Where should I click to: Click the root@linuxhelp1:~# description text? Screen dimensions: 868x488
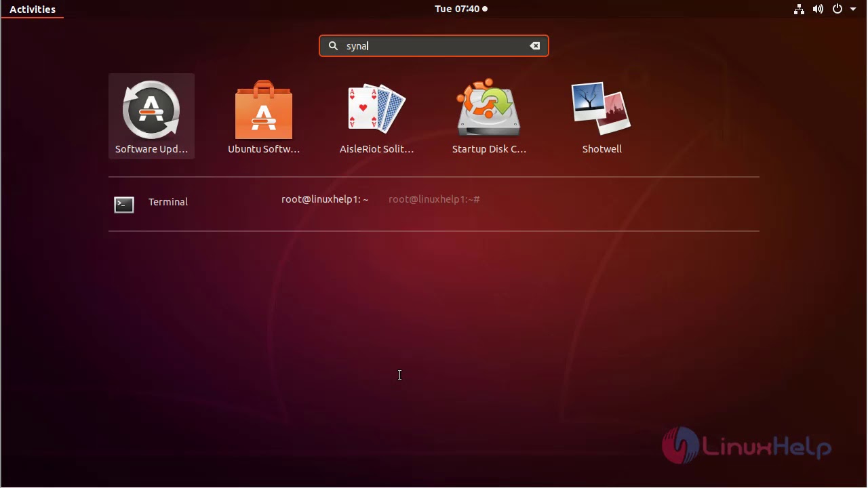click(x=434, y=199)
